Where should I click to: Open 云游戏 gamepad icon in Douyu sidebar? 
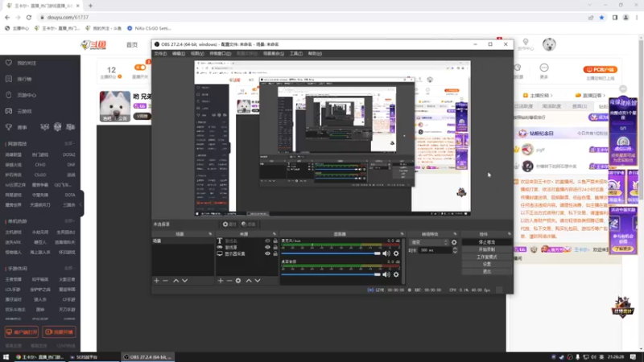[9, 111]
